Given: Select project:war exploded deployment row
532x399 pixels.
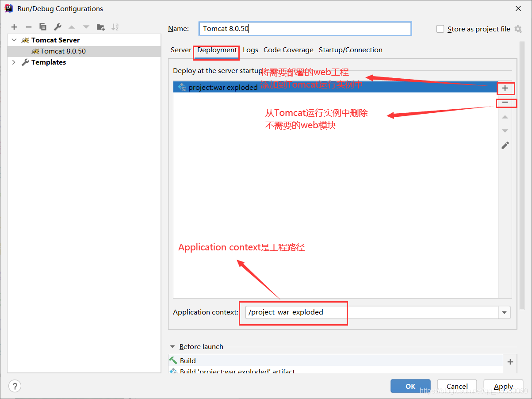Looking at the screenshot, I should tap(335, 87).
